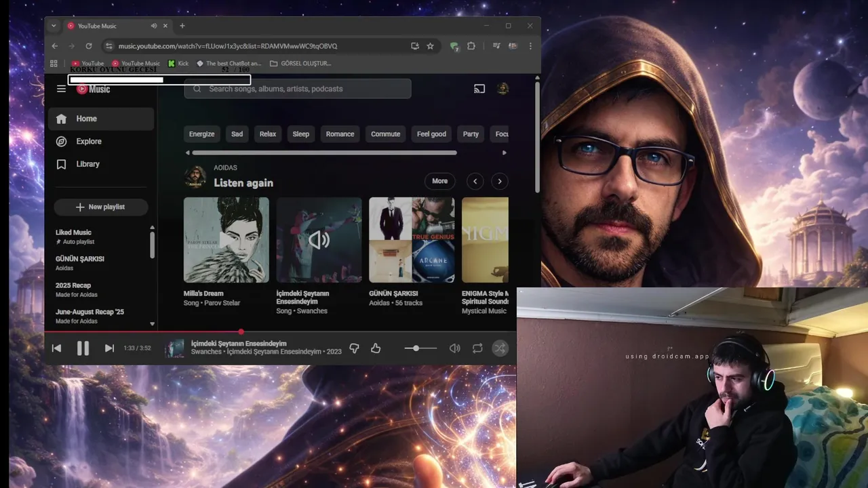This screenshot has width=868, height=488.
Task: Open Library in the sidebar
Action: coord(101,164)
